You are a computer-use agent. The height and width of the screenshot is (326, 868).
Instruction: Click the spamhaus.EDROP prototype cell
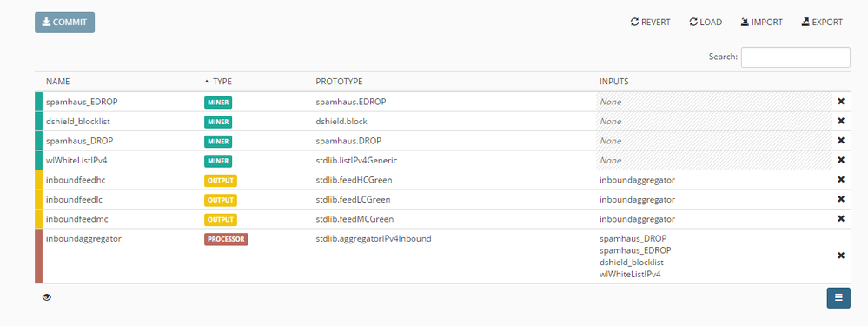coord(350,102)
